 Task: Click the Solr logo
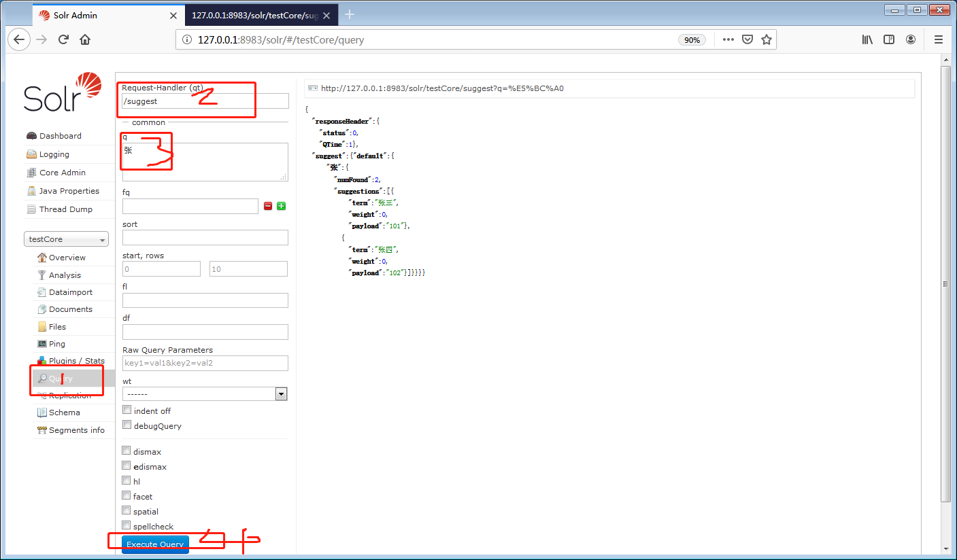pyautogui.click(x=63, y=92)
